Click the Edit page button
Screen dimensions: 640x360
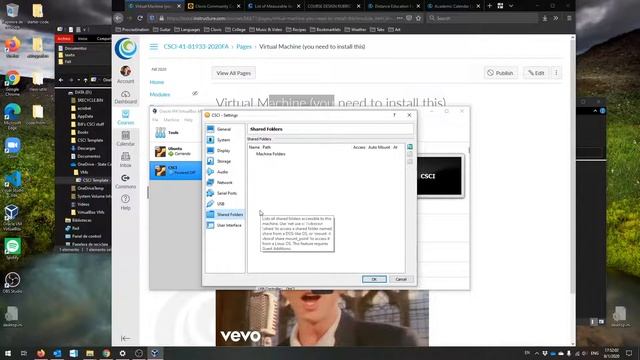[x=536, y=73]
